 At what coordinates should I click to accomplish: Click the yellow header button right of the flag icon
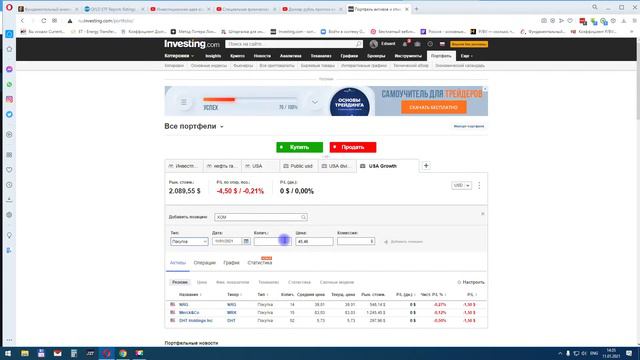coord(469,44)
